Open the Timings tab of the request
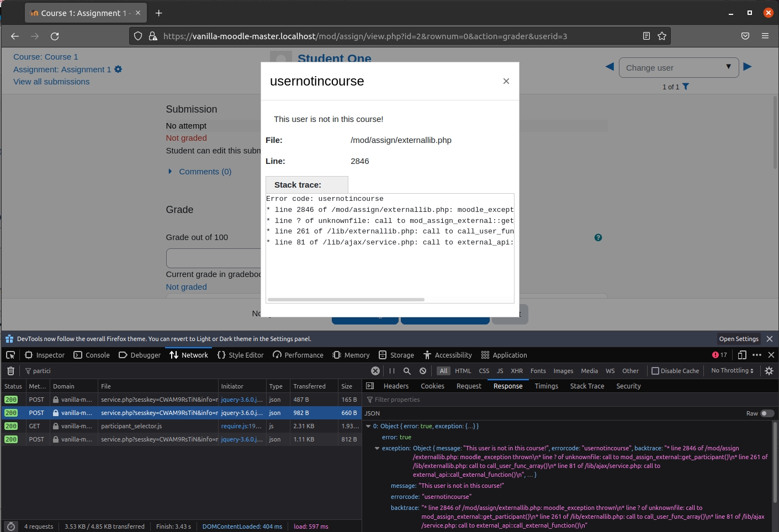 (547, 386)
